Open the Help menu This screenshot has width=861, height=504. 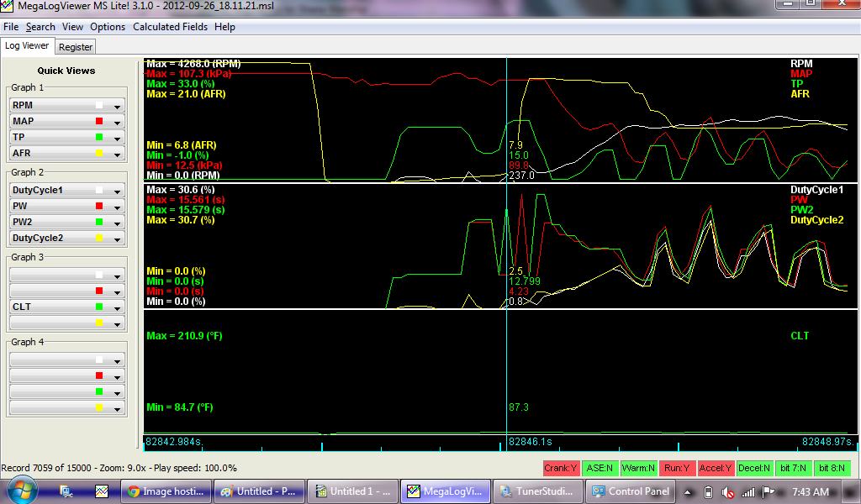coord(224,27)
